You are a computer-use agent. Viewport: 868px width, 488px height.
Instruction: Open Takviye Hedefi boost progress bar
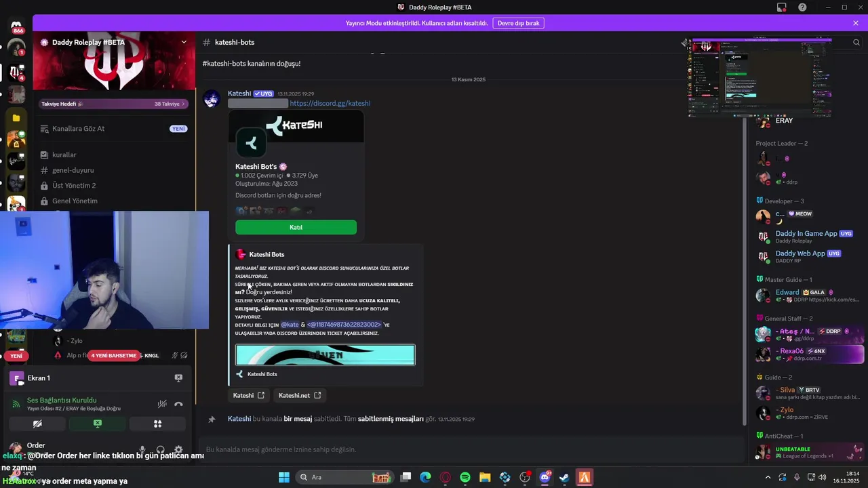[x=114, y=104]
